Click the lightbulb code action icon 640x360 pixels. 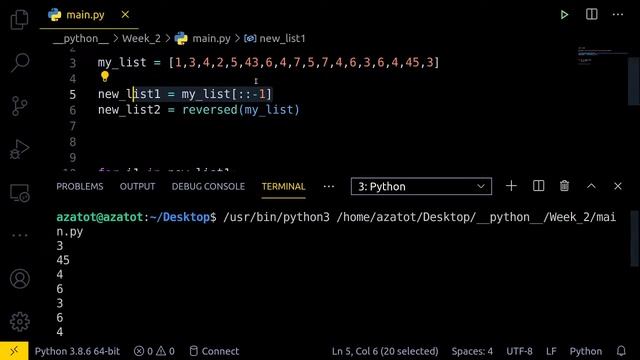pos(105,76)
